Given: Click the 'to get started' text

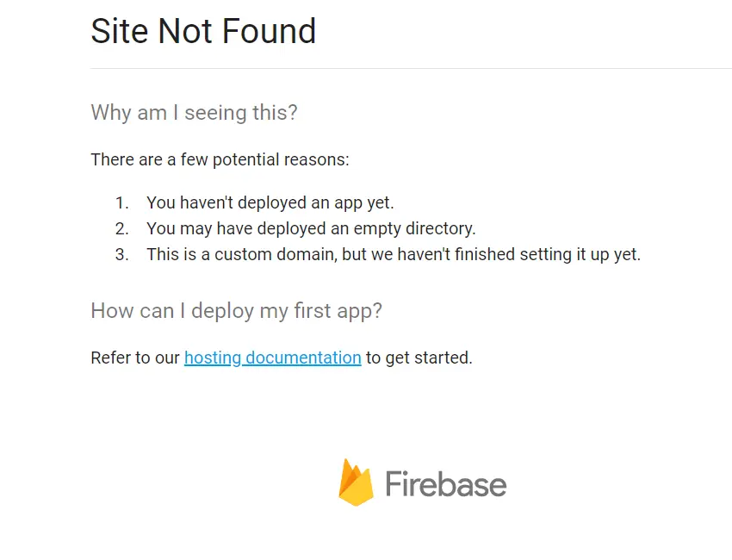Looking at the screenshot, I should [419, 358].
